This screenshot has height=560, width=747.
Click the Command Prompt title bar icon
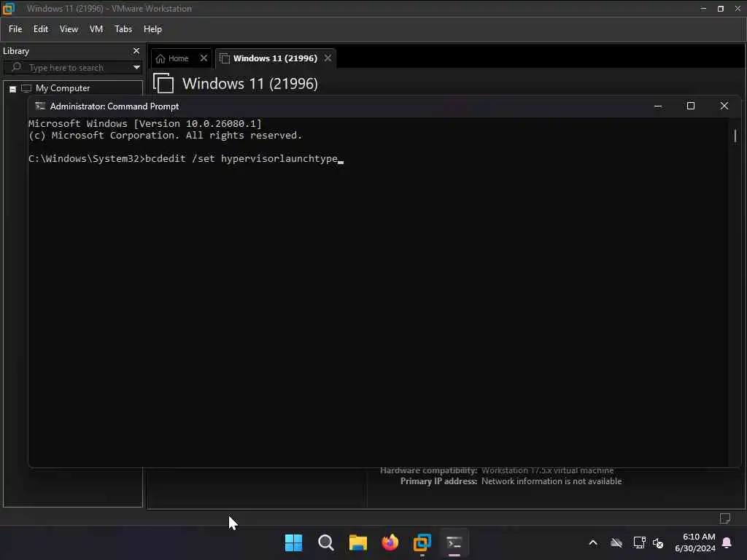[40, 106]
